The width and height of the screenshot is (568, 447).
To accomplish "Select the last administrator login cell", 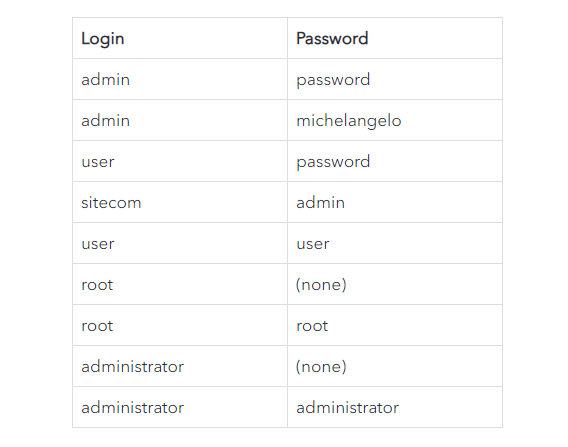I will pyautogui.click(x=180, y=407).
